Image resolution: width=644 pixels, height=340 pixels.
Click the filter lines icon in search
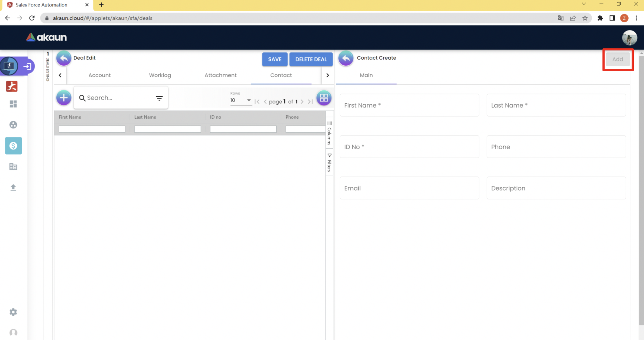tap(159, 98)
